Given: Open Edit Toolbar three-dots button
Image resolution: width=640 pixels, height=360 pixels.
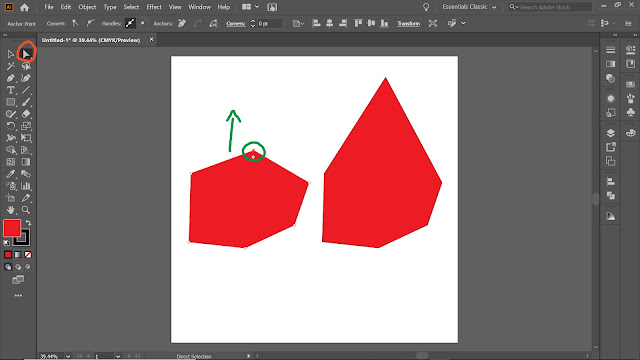Looking at the screenshot, I should click(x=18, y=296).
